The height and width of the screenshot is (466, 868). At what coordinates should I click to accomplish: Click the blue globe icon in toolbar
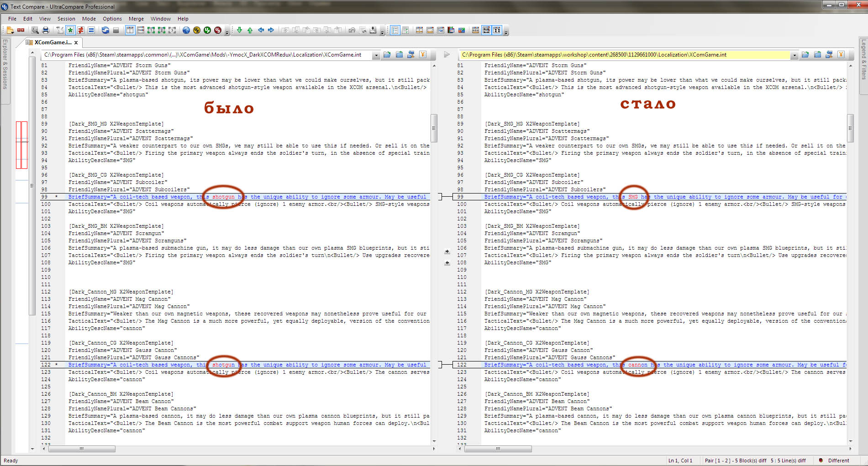click(186, 30)
